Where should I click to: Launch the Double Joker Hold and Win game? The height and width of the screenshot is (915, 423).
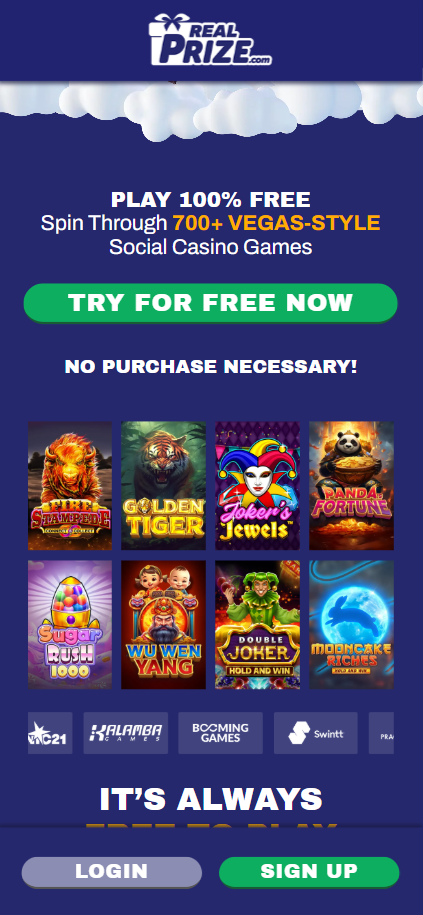point(257,624)
